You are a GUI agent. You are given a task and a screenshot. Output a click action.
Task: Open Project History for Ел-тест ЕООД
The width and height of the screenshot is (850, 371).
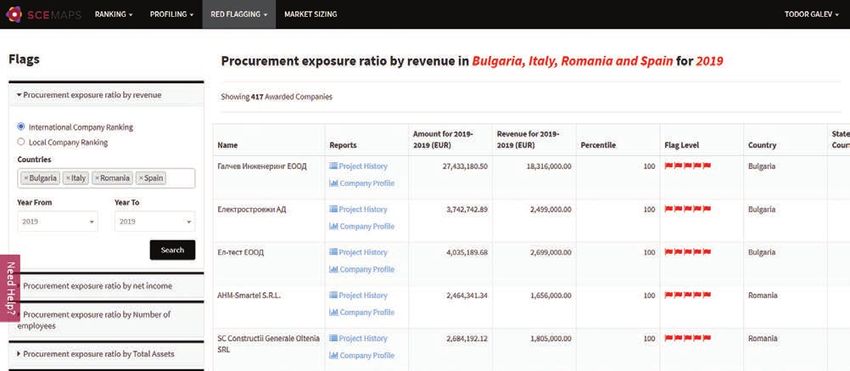pyautogui.click(x=358, y=252)
